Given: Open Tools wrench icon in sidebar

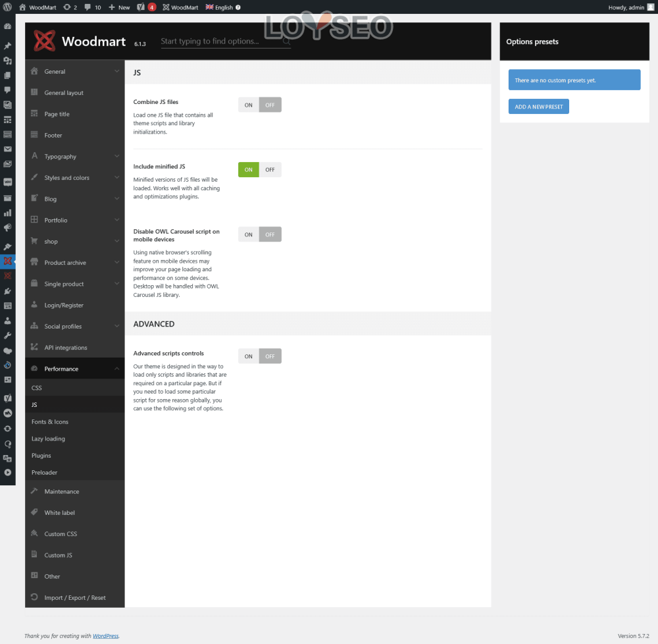Looking at the screenshot, I should click(x=7, y=335).
